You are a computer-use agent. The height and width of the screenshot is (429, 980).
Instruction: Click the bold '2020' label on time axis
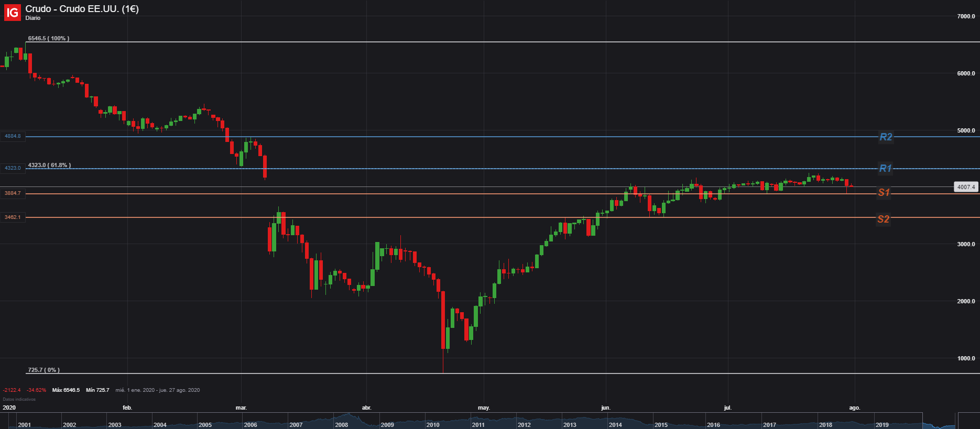point(9,408)
